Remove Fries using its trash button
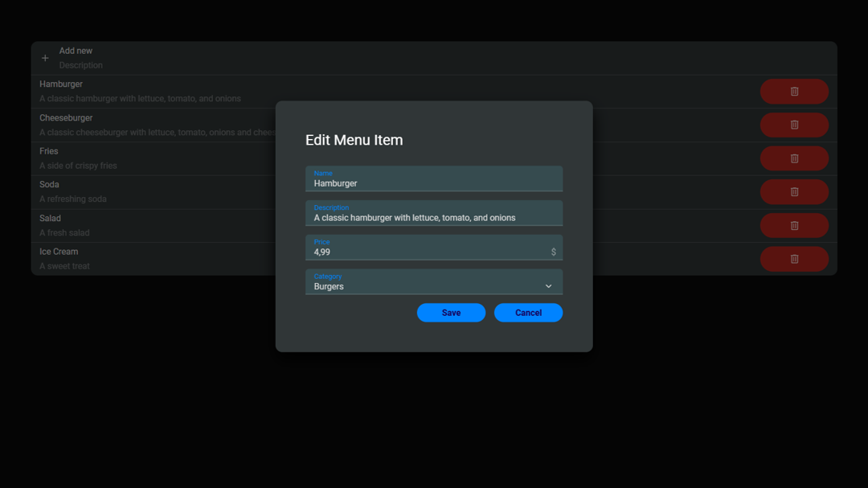The image size is (868, 488). (x=793, y=158)
